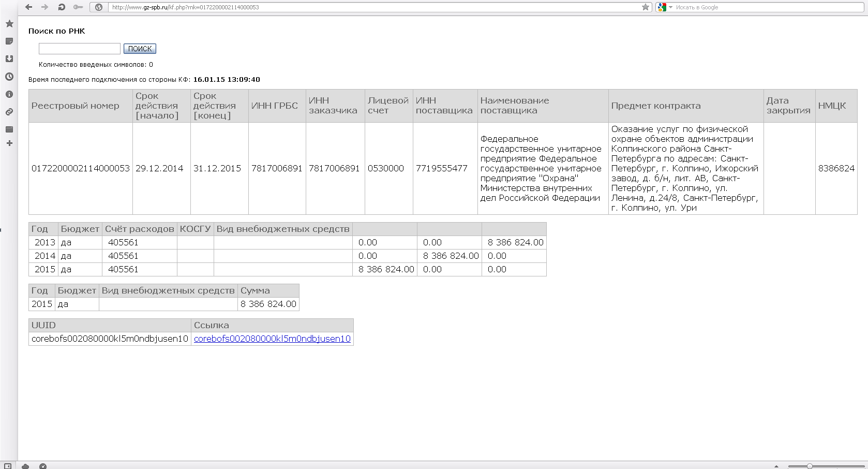Click the 'Поиск по РНК' heading
Screen dimensions: 868x469
pos(57,31)
